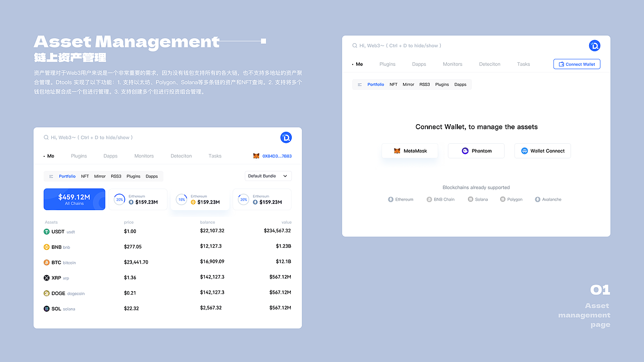Select NFT sub-tab in left panel

click(85, 176)
